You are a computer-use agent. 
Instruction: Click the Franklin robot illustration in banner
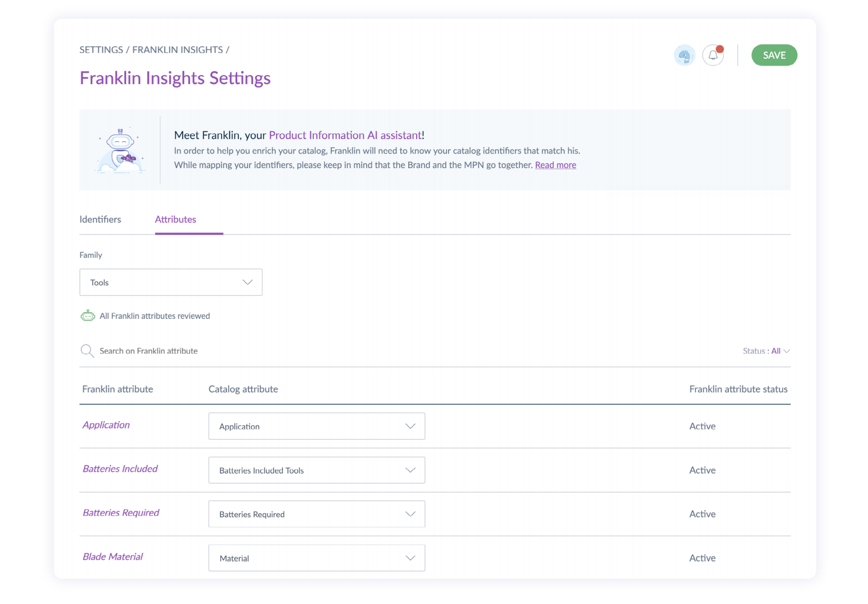(120, 150)
